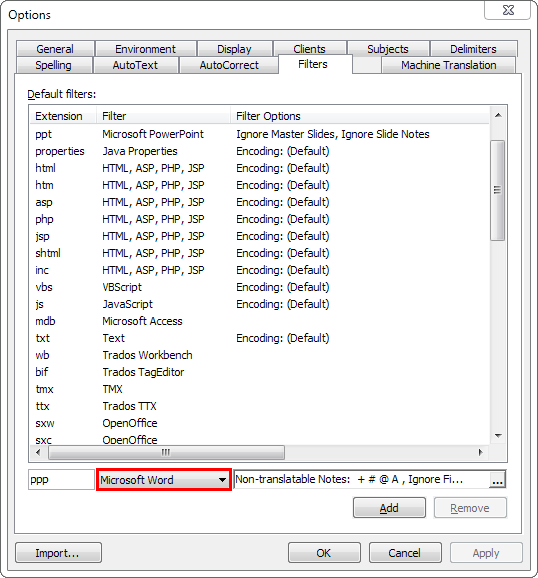The image size is (538, 578).
Task: Click the Import... button
Action: [58, 553]
